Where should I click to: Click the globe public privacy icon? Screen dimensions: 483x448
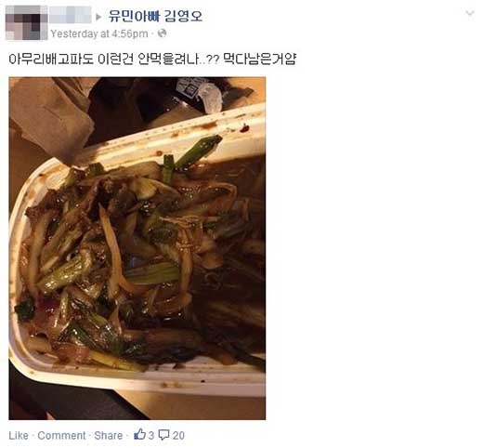[162, 33]
